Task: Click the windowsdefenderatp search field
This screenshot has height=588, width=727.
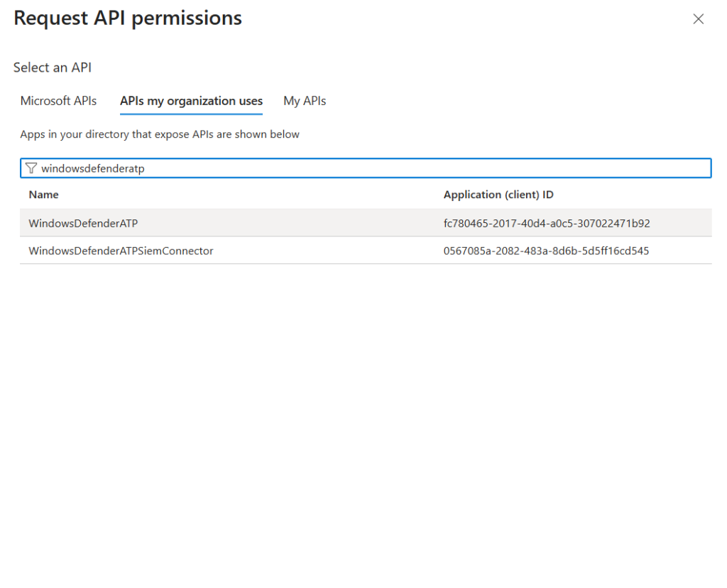Action: tap(366, 168)
